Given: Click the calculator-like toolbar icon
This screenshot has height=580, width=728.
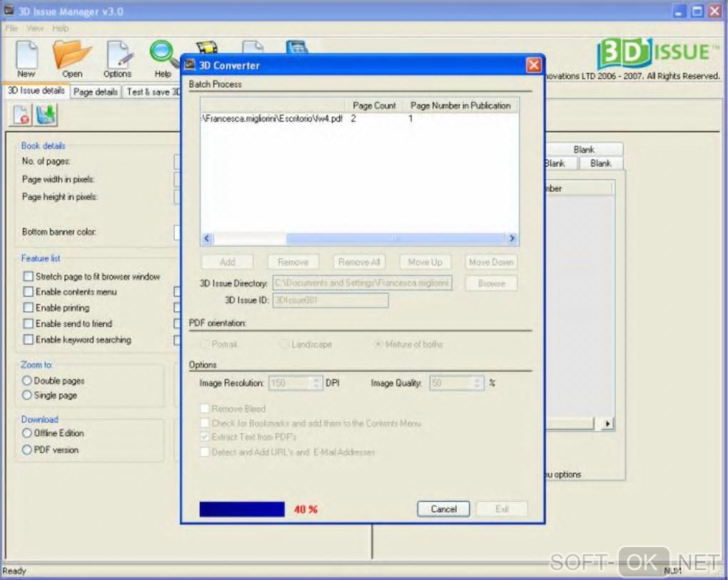Looking at the screenshot, I should (x=297, y=47).
